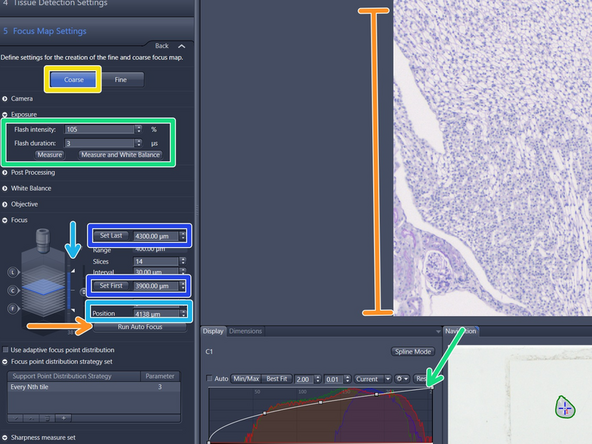Viewport: 592px width, 444px height.
Task: Click the Spline Mode button
Action: [x=413, y=352]
